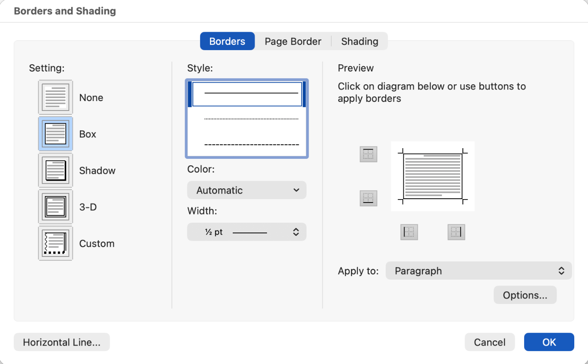Select the Custom border setting
Screen dimensions: 588x364
pos(55,243)
